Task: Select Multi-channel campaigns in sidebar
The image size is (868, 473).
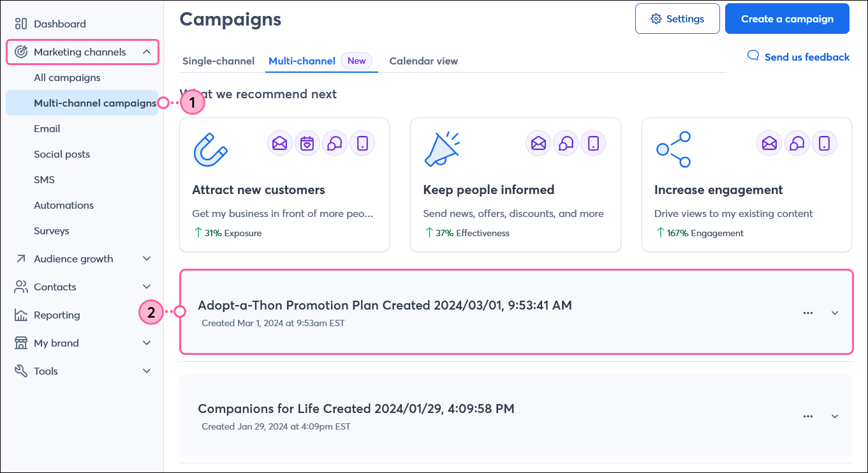Action: click(x=82, y=103)
